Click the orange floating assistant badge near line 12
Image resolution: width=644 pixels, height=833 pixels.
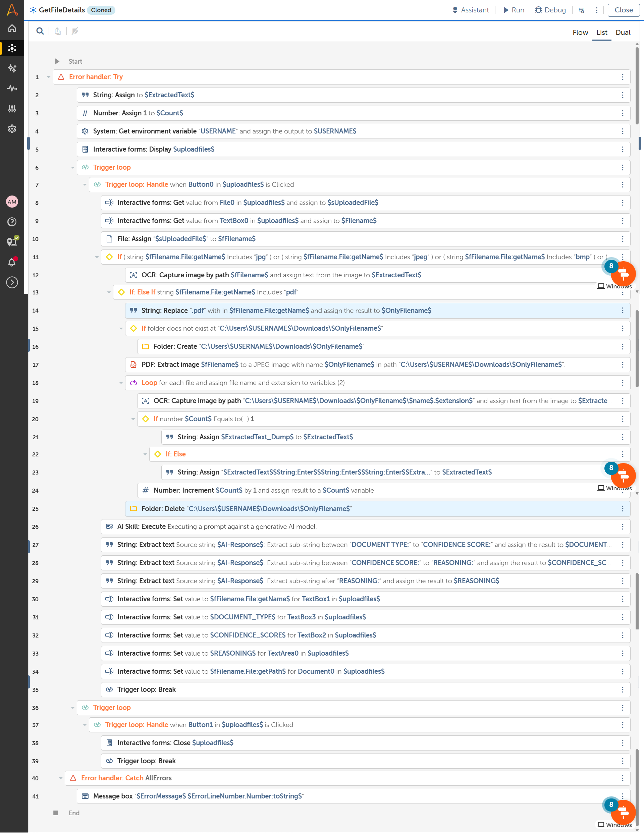pos(623,273)
